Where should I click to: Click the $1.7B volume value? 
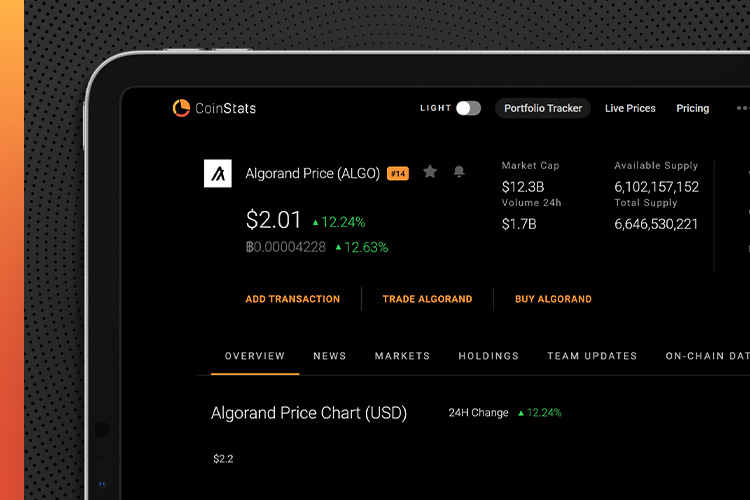point(519,224)
